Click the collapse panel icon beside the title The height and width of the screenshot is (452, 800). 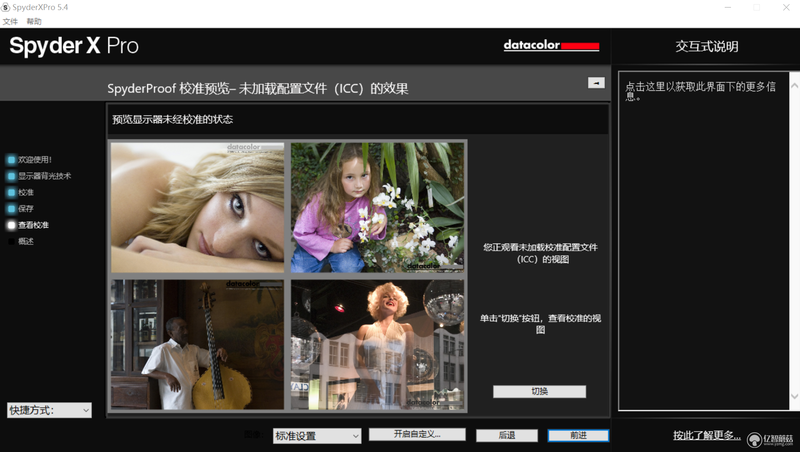(596, 83)
